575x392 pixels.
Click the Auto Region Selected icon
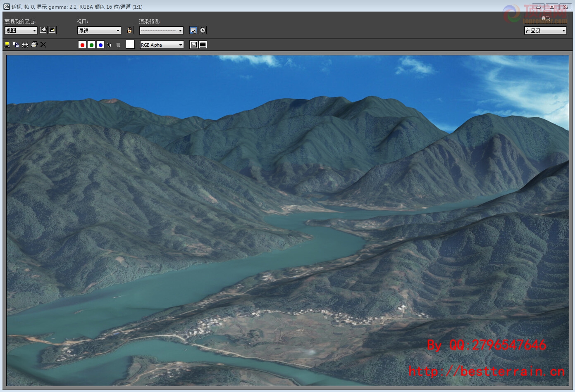[x=52, y=30]
